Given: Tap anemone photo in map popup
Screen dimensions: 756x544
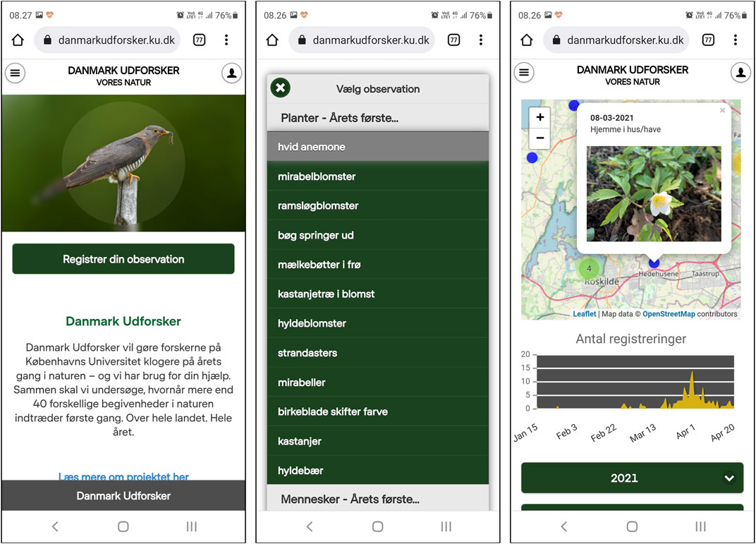Looking at the screenshot, I should pyautogui.click(x=654, y=193).
